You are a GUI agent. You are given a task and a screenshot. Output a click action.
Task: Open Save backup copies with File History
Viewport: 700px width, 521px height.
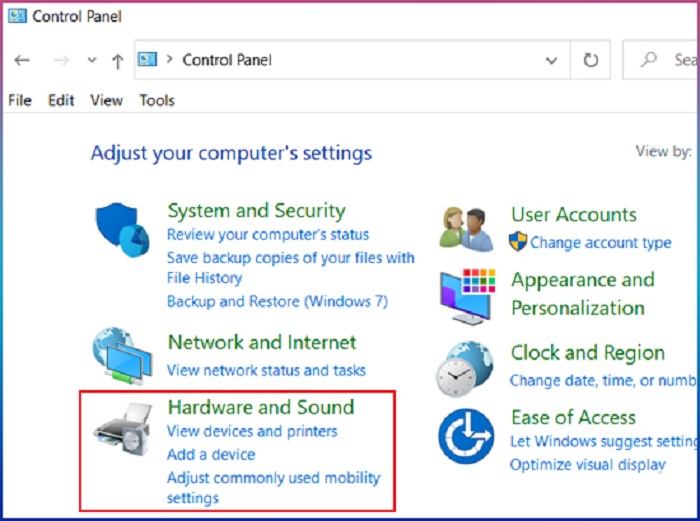point(291,267)
